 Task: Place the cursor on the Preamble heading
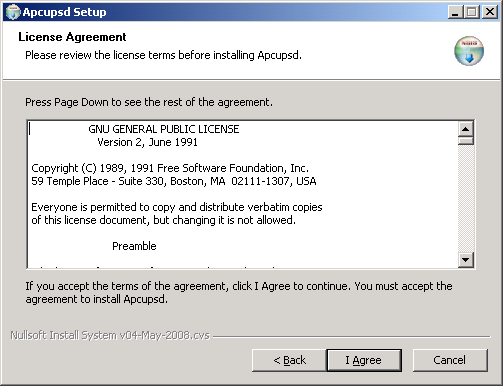pos(134,246)
